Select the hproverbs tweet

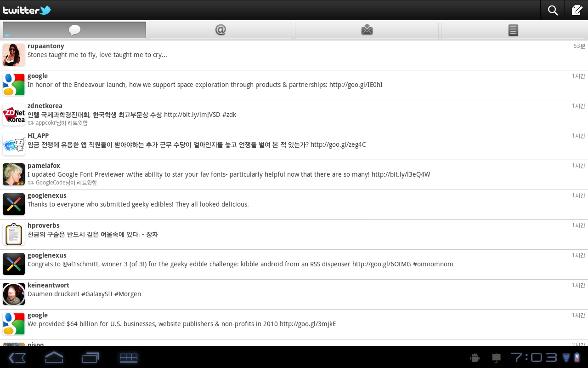[x=294, y=235]
